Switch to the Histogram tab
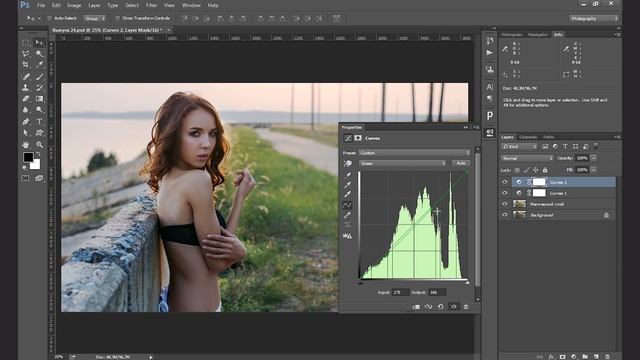This screenshot has height=360, width=640. pos(512,35)
